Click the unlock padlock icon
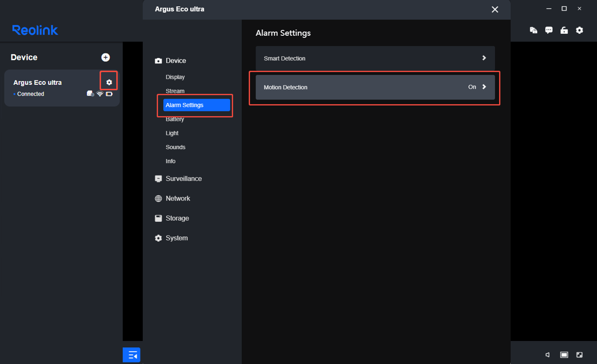The image size is (597, 364). (564, 30)
